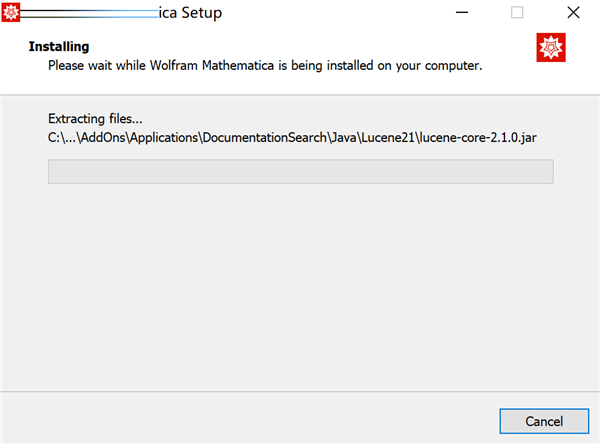Click the installation progress bar
This screenshot has height=444, width=600.
pos(300,171)
